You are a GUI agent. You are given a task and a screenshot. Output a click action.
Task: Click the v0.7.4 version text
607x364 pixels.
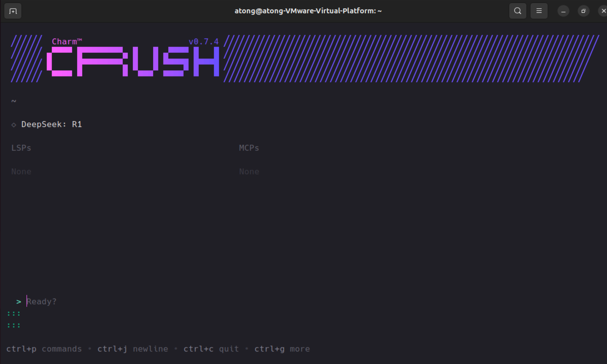(204, 42)
